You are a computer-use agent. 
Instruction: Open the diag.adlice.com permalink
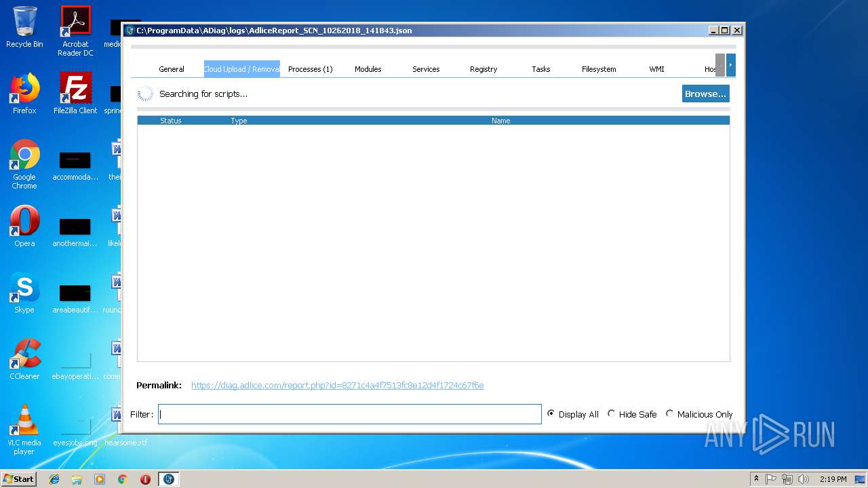[x=338, y=385]
